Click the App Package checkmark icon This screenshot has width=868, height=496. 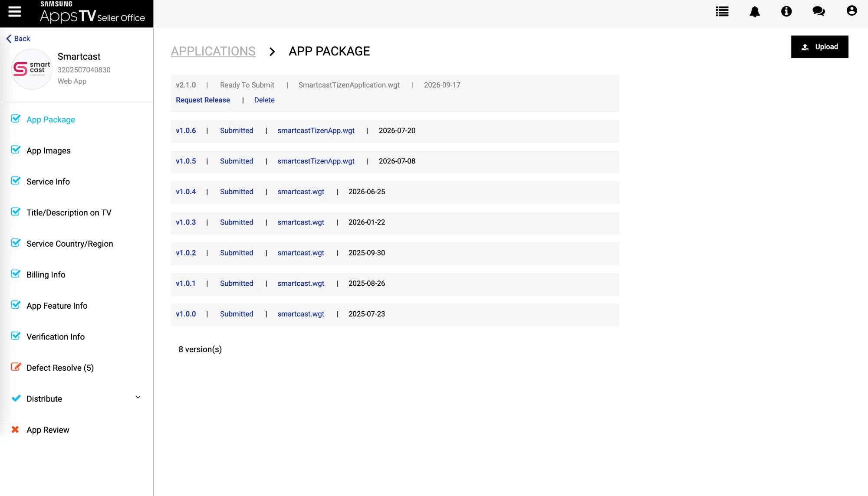pyautogui.click(x=16, y=119)
